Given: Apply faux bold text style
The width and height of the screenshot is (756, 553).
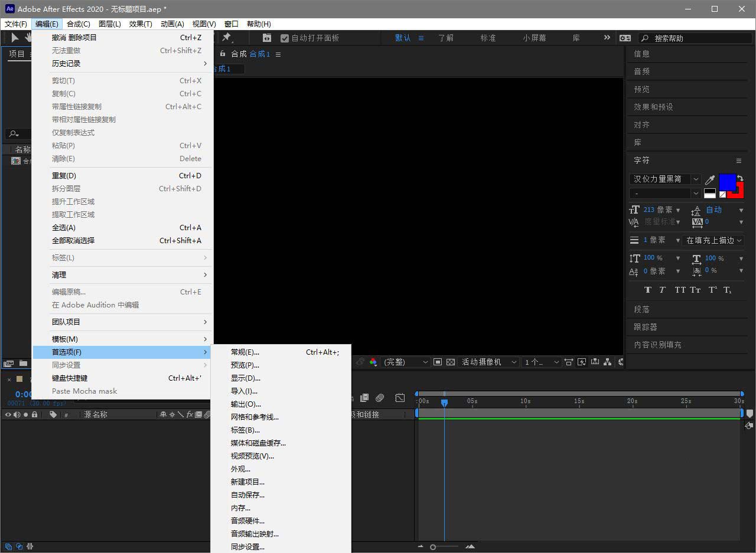Looking at the screenshot, I should pos(648,290).
